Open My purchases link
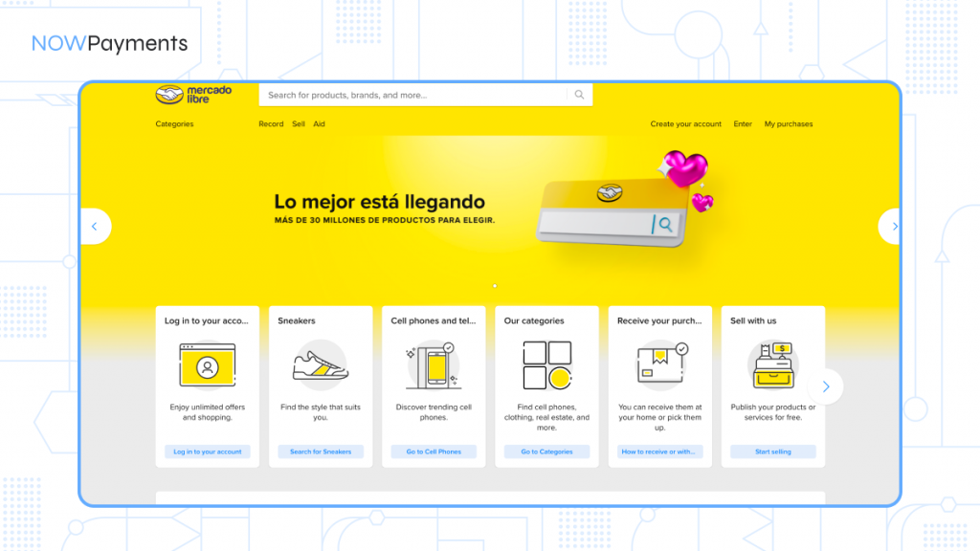 coord(788,124)
